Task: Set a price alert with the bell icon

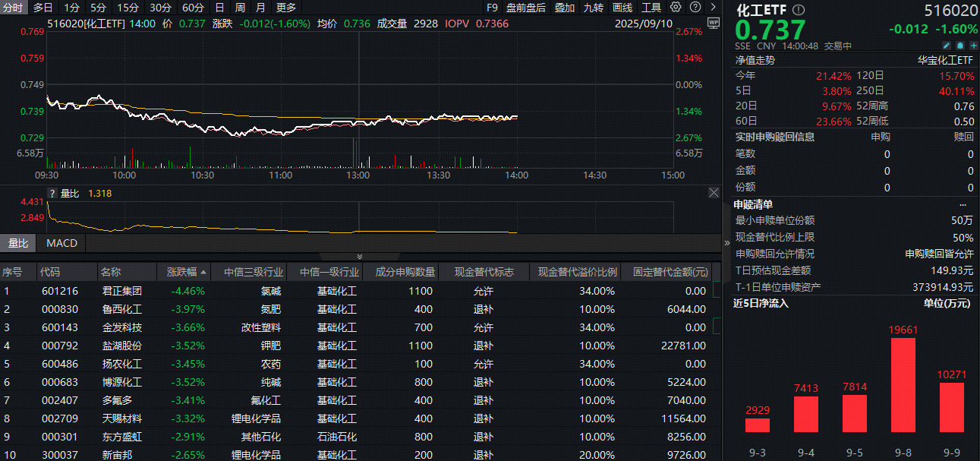Action: [959, 46]
